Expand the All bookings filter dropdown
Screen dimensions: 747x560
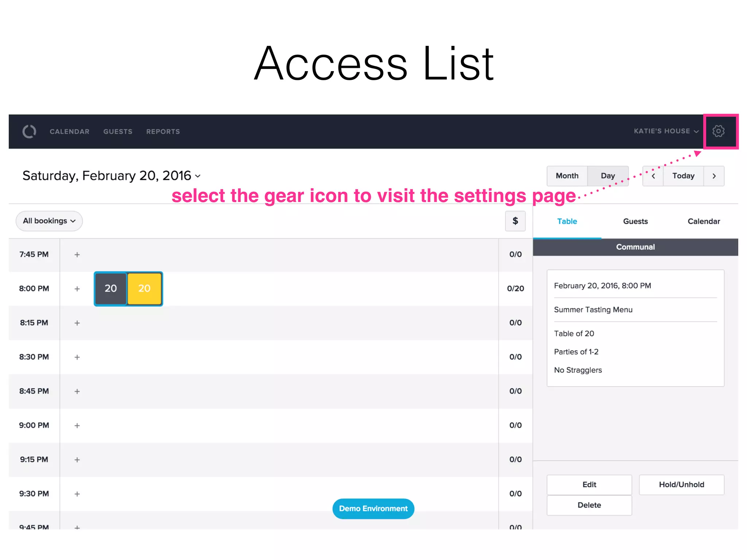49,221
